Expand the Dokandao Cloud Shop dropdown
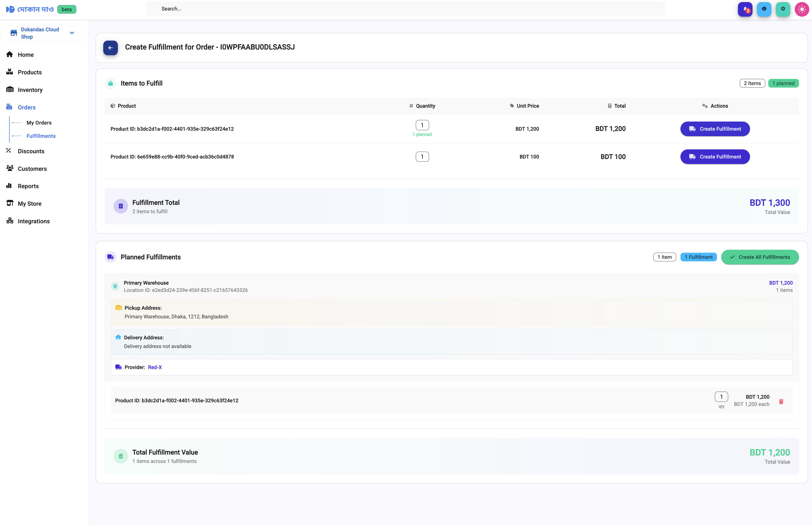 click(x=72, y=33)
